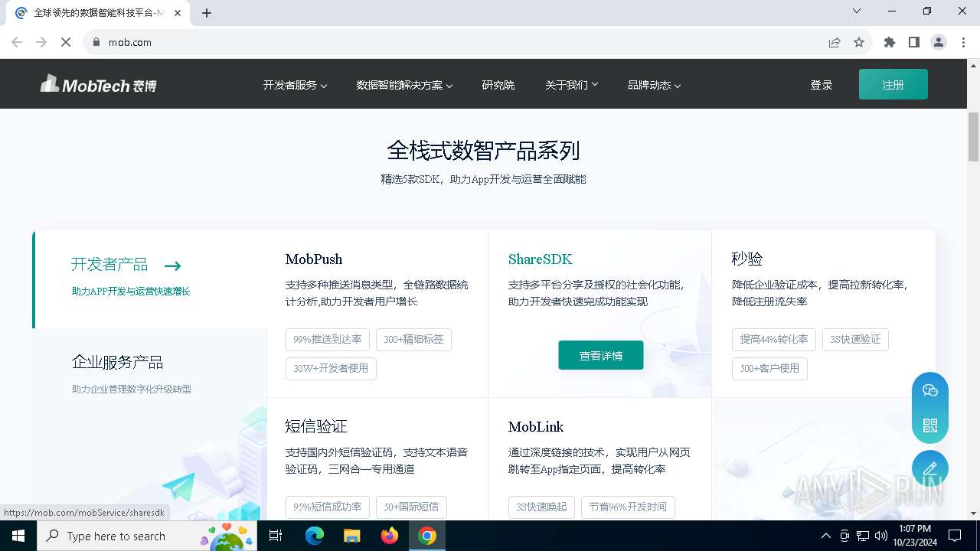Go back to the previous page
Screen dimensions: 980x551
click(17, 42)
